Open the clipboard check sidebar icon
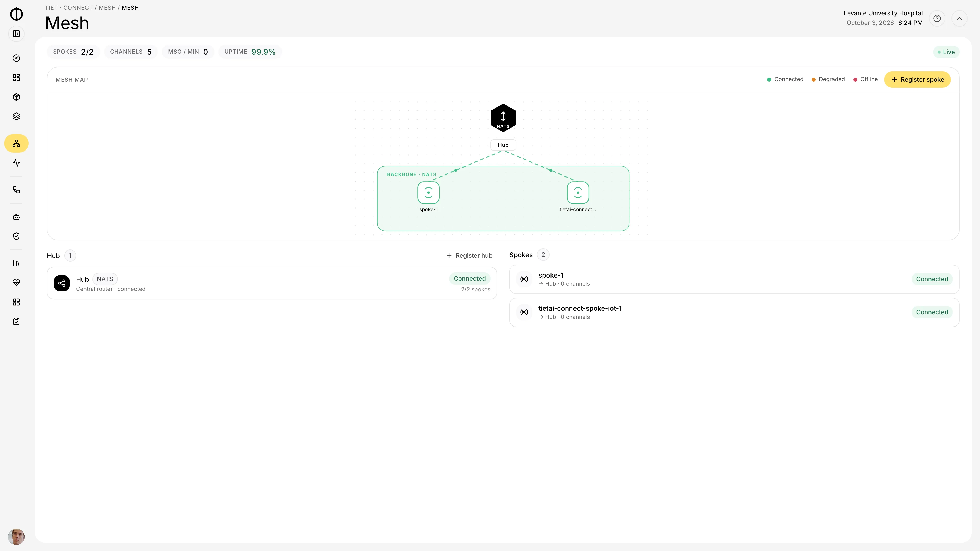 (16, 321)
